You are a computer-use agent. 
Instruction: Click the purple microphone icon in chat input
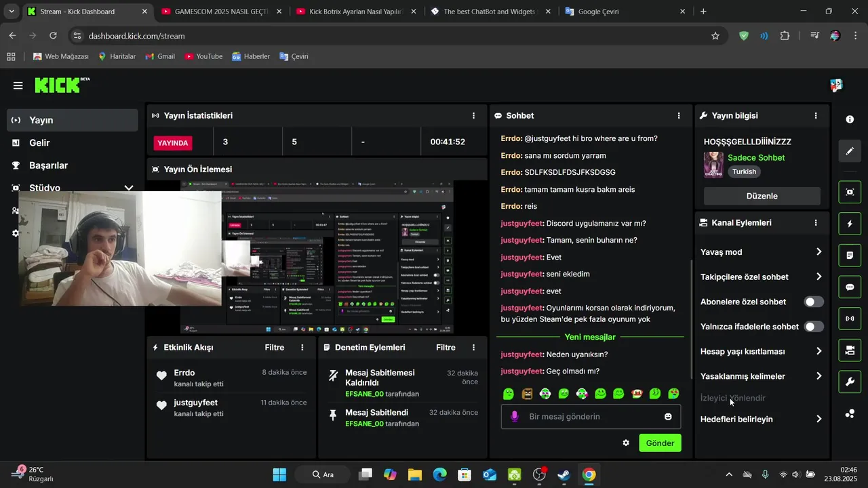(515, 416)
